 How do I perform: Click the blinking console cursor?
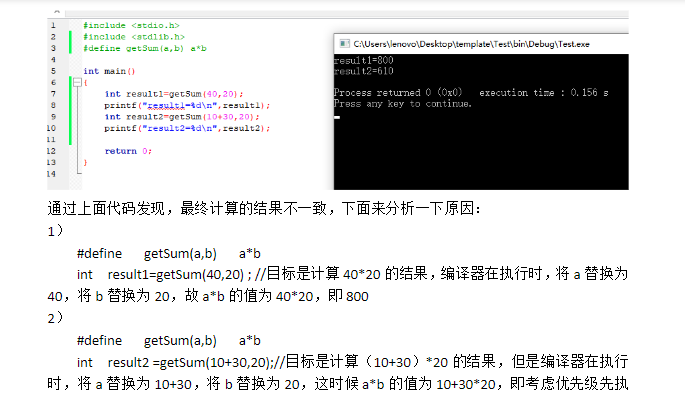pos(338,117)
